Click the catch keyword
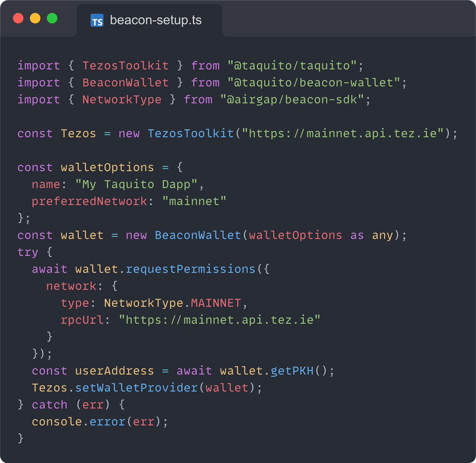Screen dimensions: 476x463 [x=50, y=405]
